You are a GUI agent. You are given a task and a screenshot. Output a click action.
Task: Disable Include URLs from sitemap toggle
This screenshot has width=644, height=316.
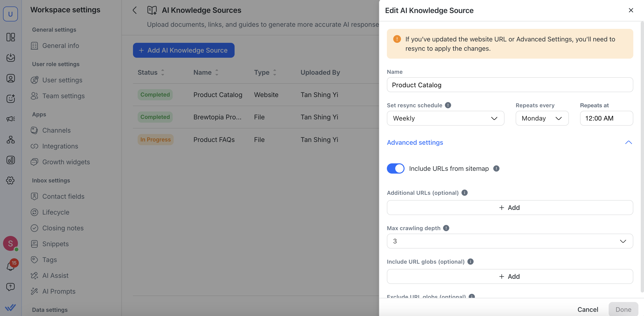395,168
